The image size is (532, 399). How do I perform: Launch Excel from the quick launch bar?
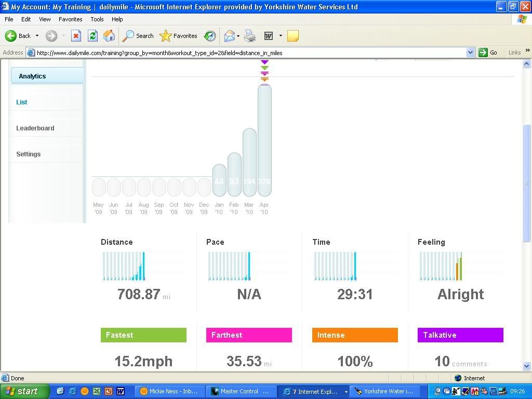[x=97, y=391]
